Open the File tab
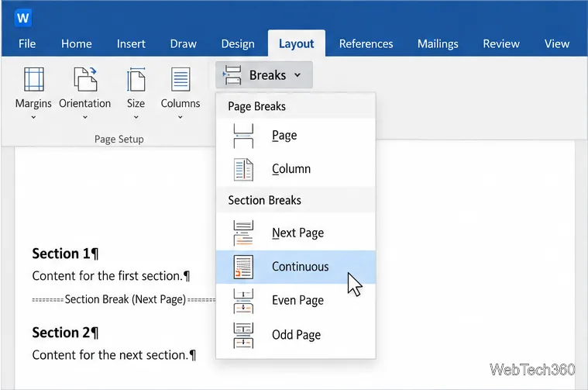Viewport: 588px width, 390px height. (27, 44)
